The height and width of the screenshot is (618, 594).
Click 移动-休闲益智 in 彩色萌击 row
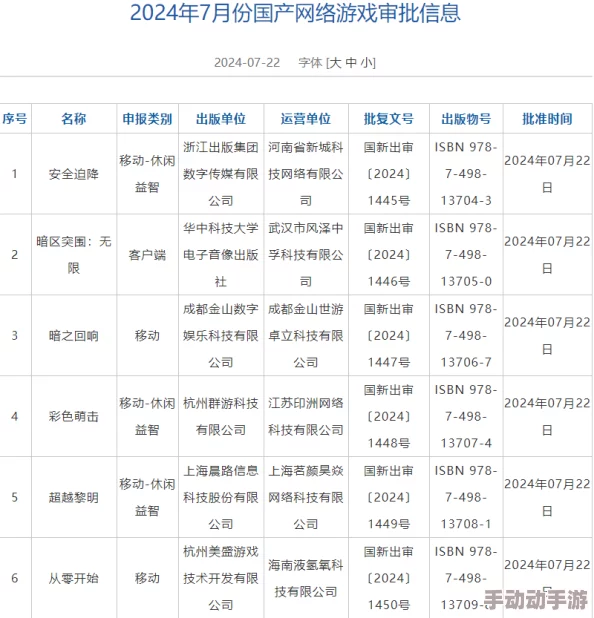point(147,417)
